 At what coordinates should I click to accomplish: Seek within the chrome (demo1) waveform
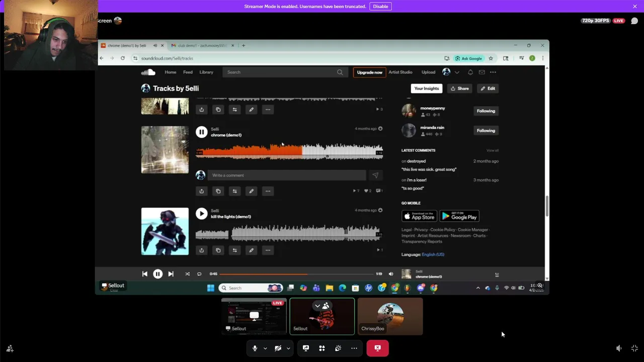[x=289, y=151]
